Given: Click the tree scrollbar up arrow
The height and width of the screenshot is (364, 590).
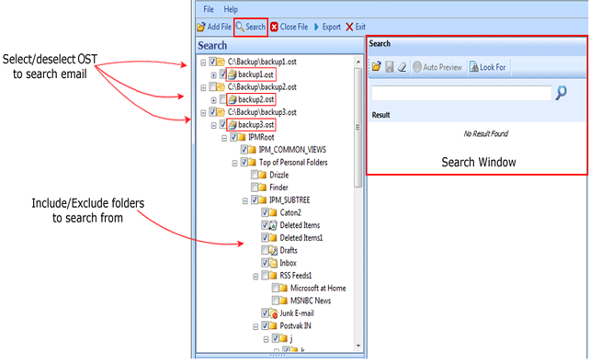Looking at the screenshot, I should [358, 62].
